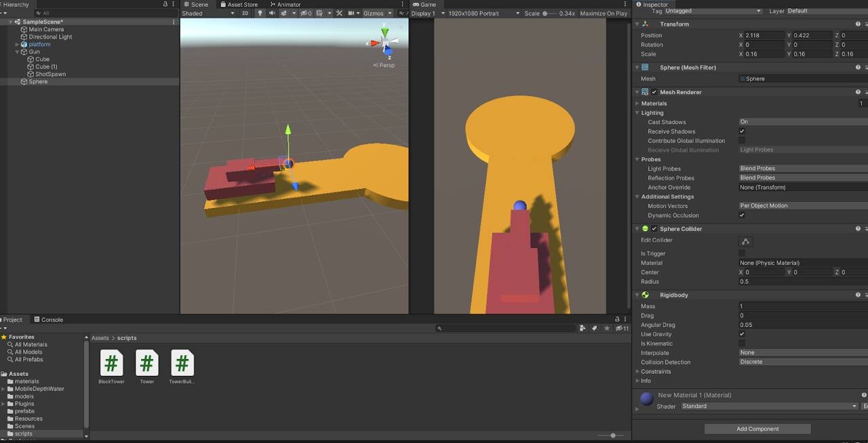
Task: Toggle 2D mode in Scene view
Action: tap(245, 13)
